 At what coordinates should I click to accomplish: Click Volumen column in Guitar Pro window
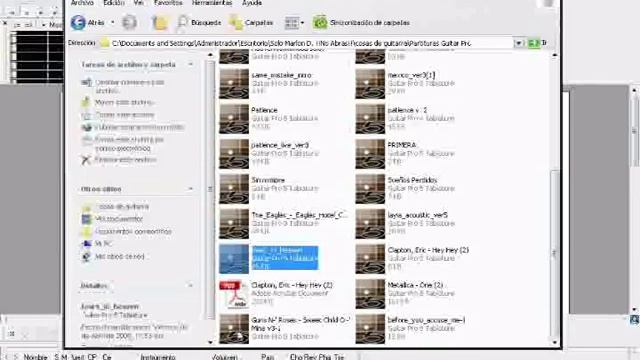[224, 357]
